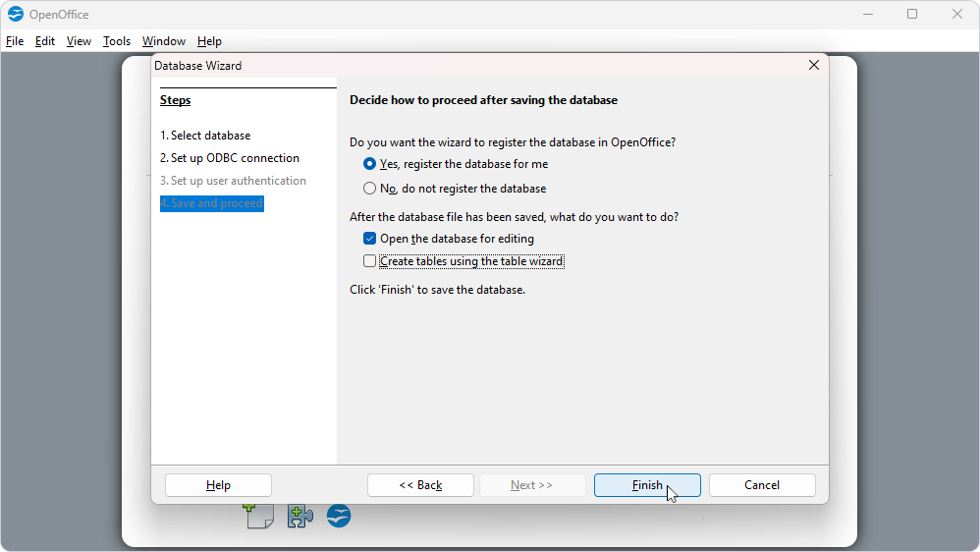
Task: Open the View menu
Action: tap(79, 41)
